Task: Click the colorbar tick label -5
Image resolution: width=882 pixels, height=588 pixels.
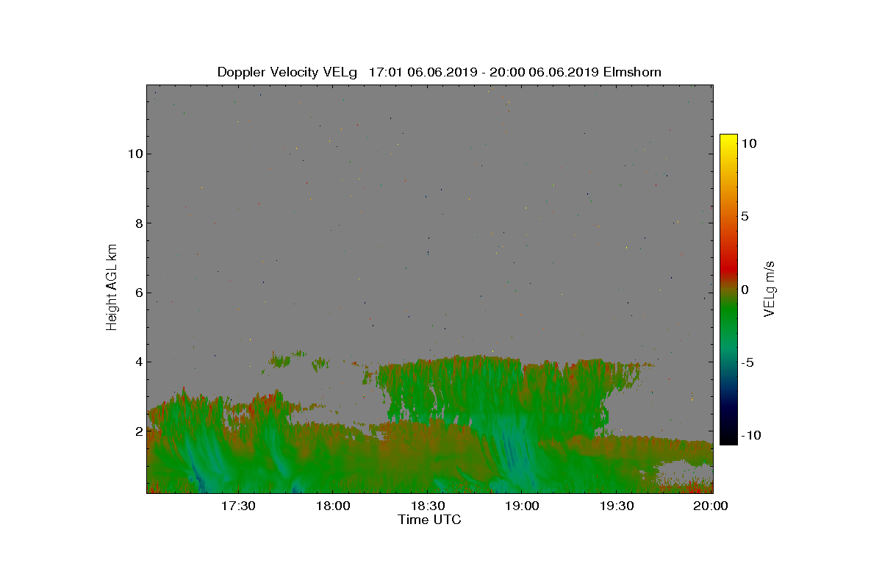Action: 747,362
